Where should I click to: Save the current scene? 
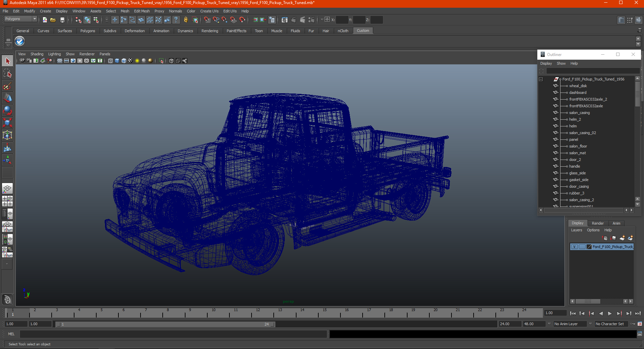click(62, 20)
